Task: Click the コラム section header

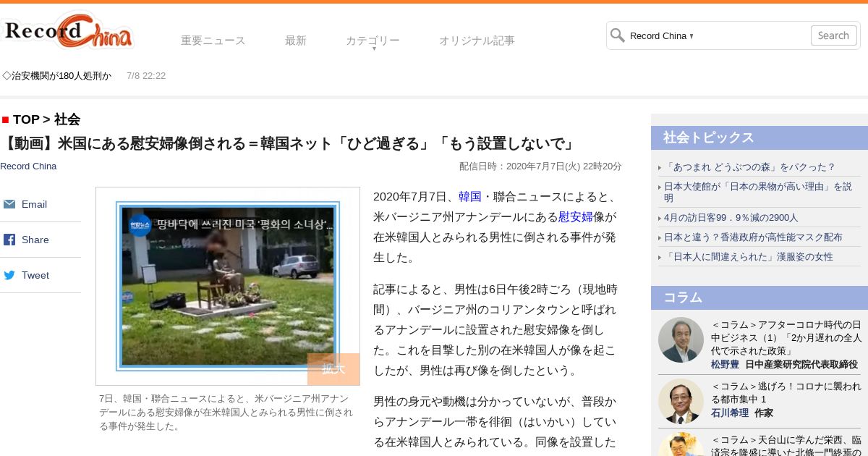Action: tap(759, 297)
